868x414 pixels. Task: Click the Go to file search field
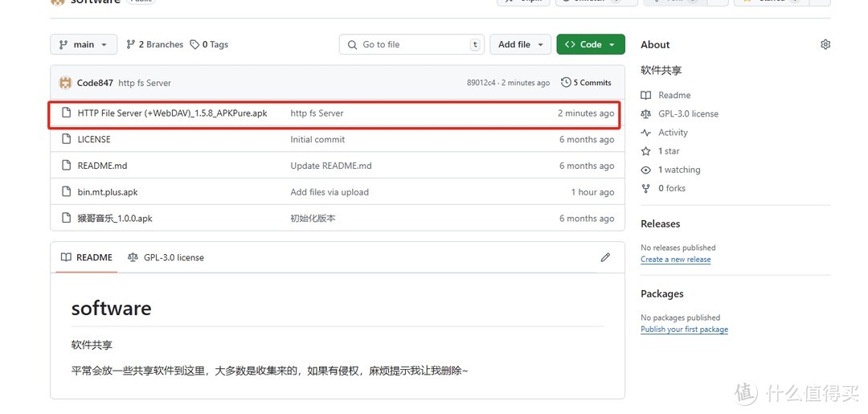coord(411,44)
